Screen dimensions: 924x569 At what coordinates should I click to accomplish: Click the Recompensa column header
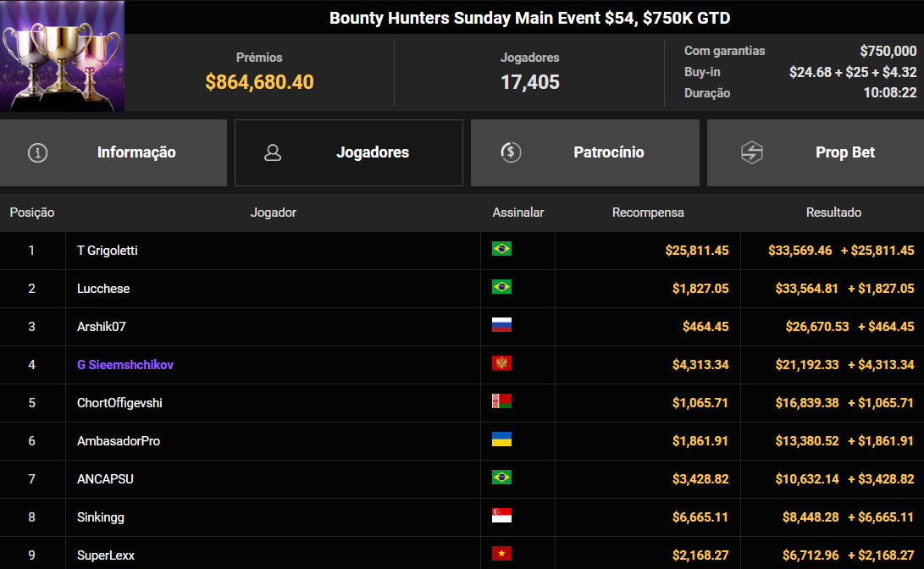(648, 213)
